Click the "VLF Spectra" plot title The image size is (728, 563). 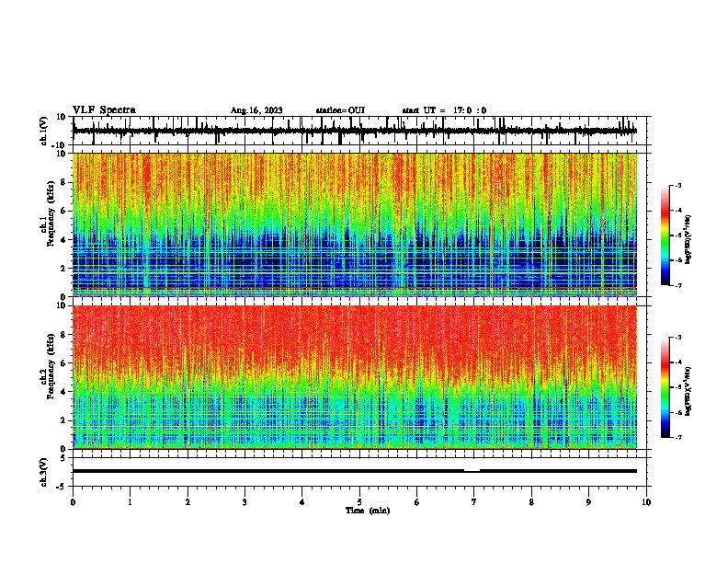[x=104, y=110]
